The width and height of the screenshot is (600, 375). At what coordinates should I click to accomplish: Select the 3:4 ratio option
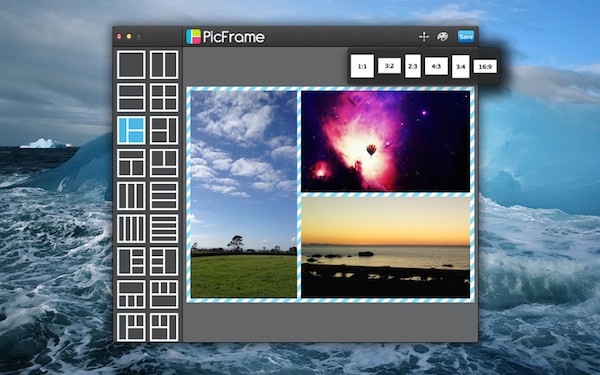point(460,67)
